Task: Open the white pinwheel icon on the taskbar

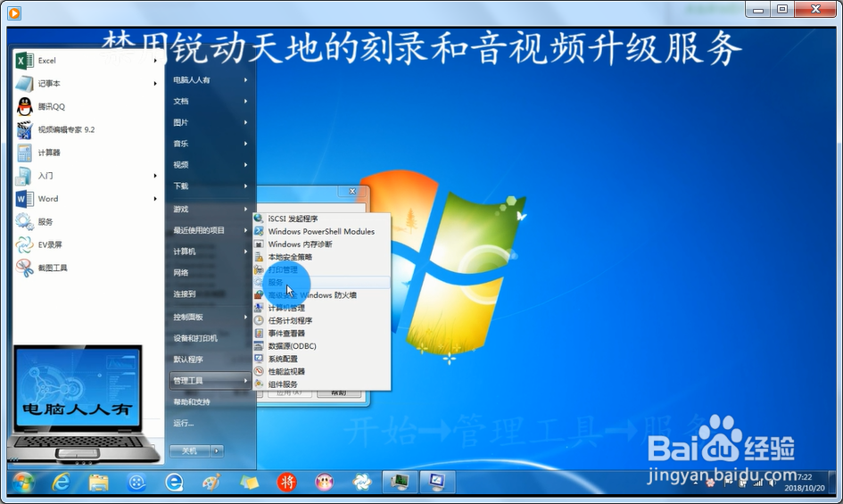Action: coord(362,483)
